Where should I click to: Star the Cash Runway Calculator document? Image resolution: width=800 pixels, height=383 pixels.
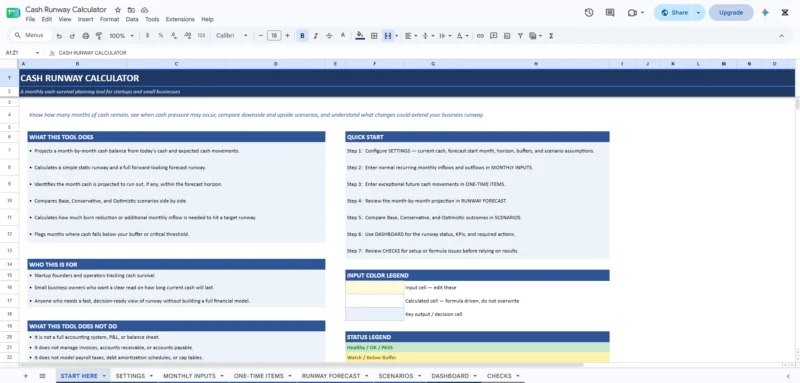[118, 10]
